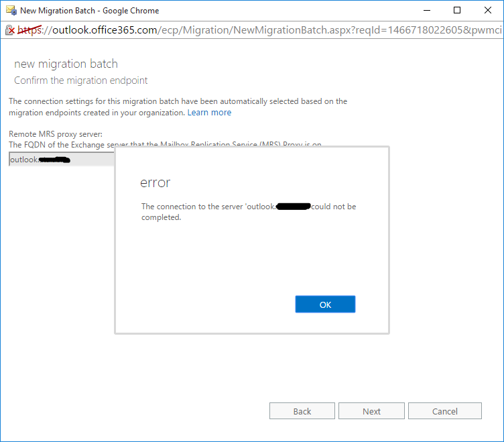
Task: Click the window's mail icon in title bar
Action: pos(11,10)
